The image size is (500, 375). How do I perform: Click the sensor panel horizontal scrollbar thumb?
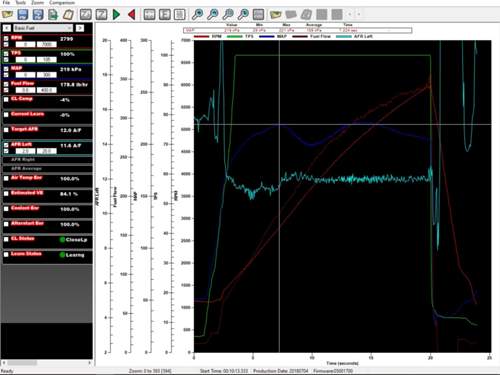pyautogui.click(x=22, y=363)
